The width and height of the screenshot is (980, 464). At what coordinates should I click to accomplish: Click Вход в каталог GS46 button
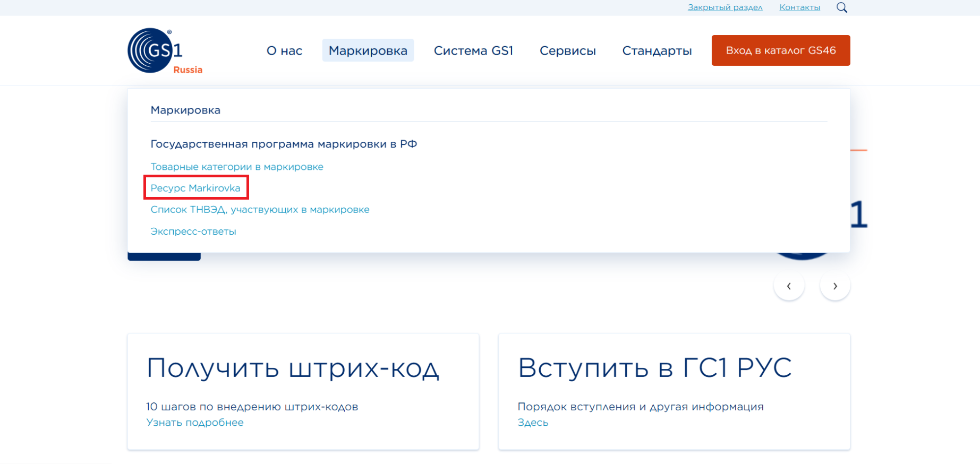click(781, 50)
